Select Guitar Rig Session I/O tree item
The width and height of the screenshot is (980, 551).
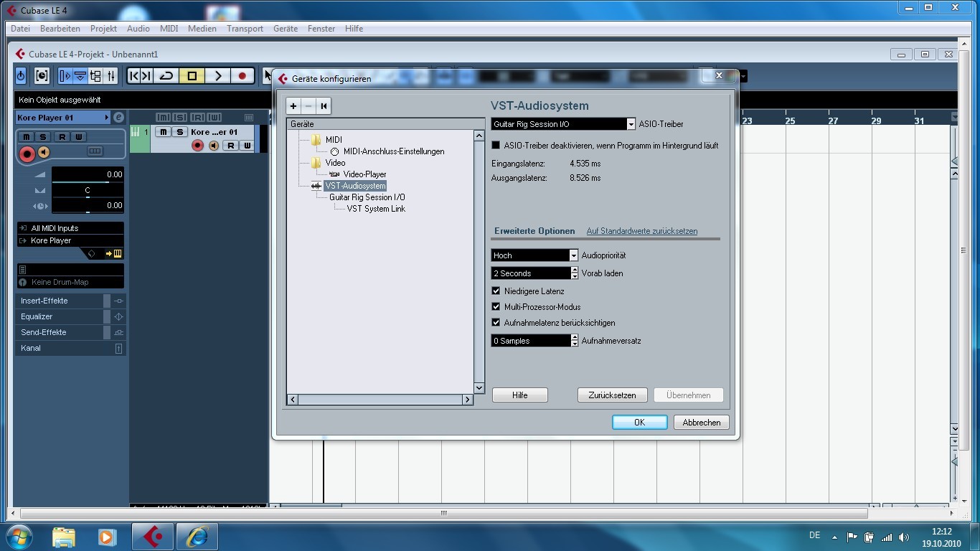click(x=367, y=197)
